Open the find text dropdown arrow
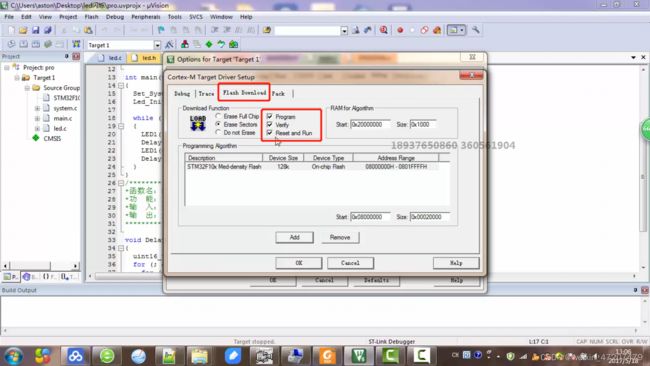The width and height of the screenshot is (650, 366). (x=344, y=31)
